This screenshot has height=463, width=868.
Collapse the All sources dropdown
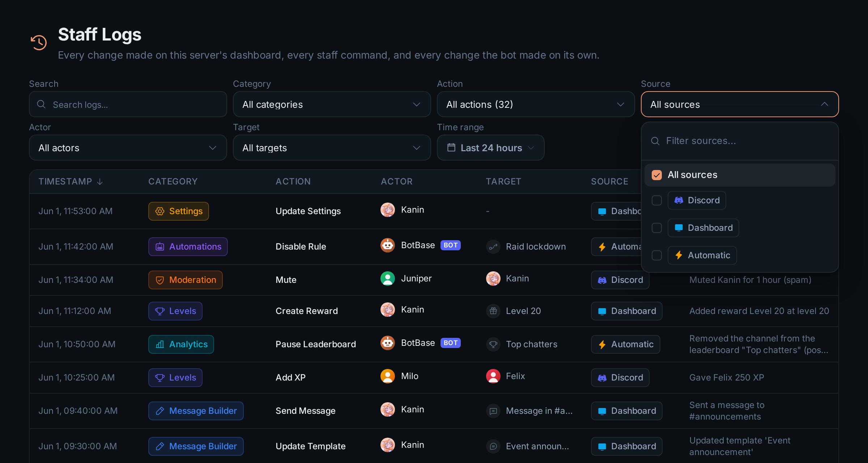coord(740,104)
